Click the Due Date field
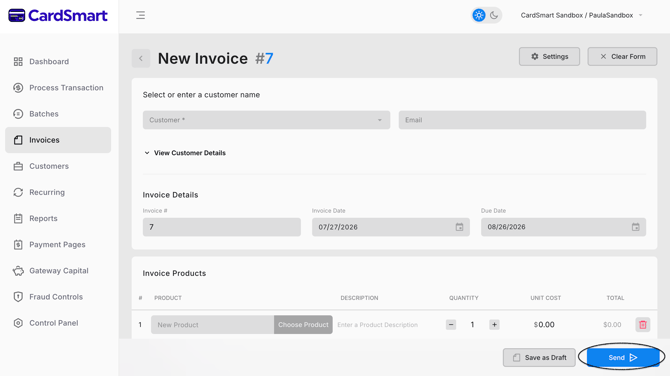The width and height of the screenshot is (670, 376). pos(563,227)
